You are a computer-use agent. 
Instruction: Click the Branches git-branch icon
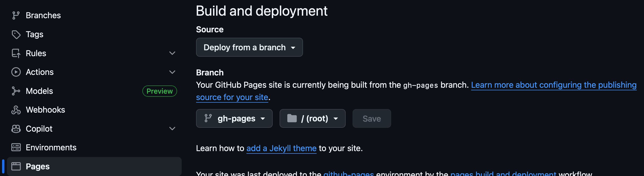pos(16,15)
